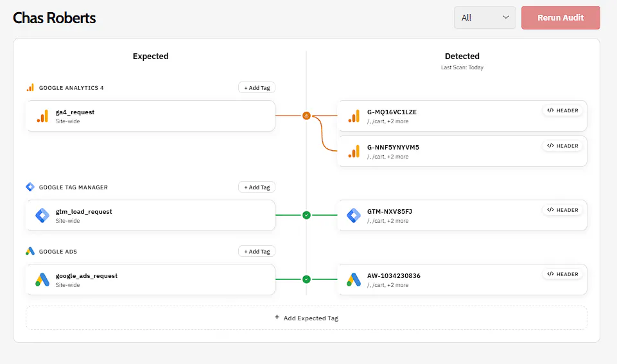Click the HEADER badge on AW-1034230836
This screenshot has width=617, height=364.
pyautogui.click(x=562, y=274)
